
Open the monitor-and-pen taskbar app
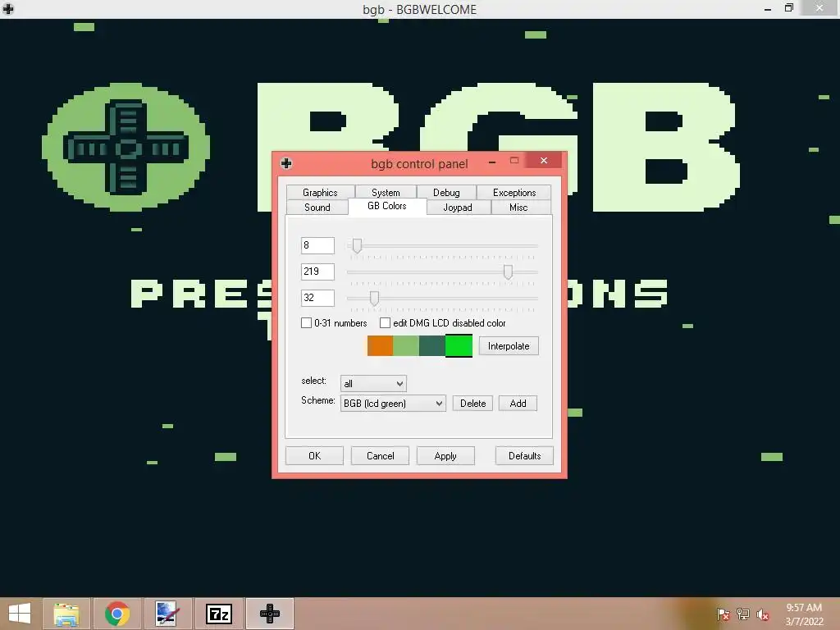click(x=167, y=614)
